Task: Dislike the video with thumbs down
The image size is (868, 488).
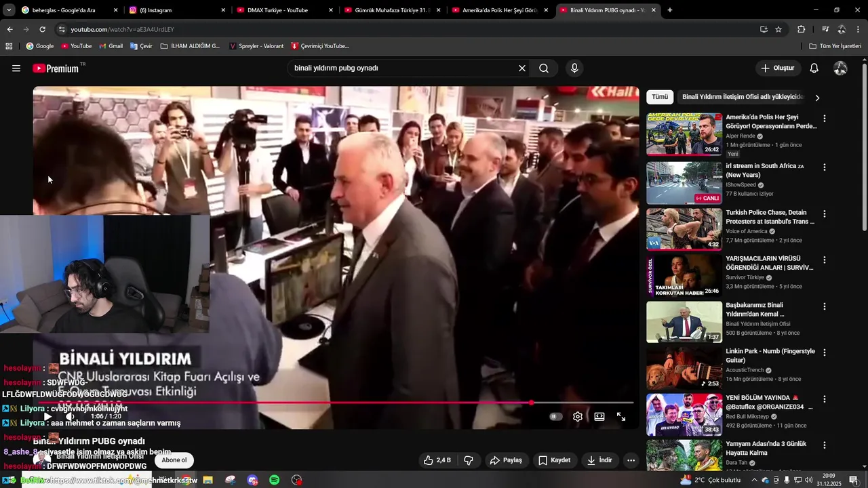Action: (468, 460)
